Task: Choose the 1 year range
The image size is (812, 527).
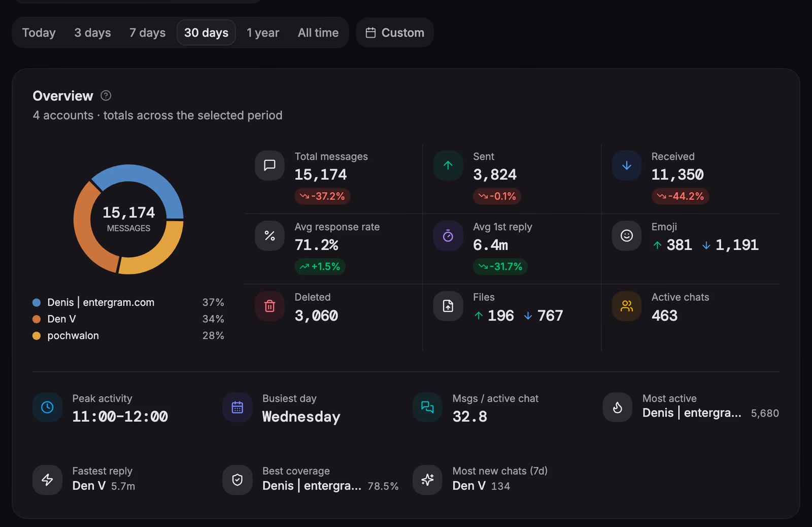Action: click(x=263, y=32)
